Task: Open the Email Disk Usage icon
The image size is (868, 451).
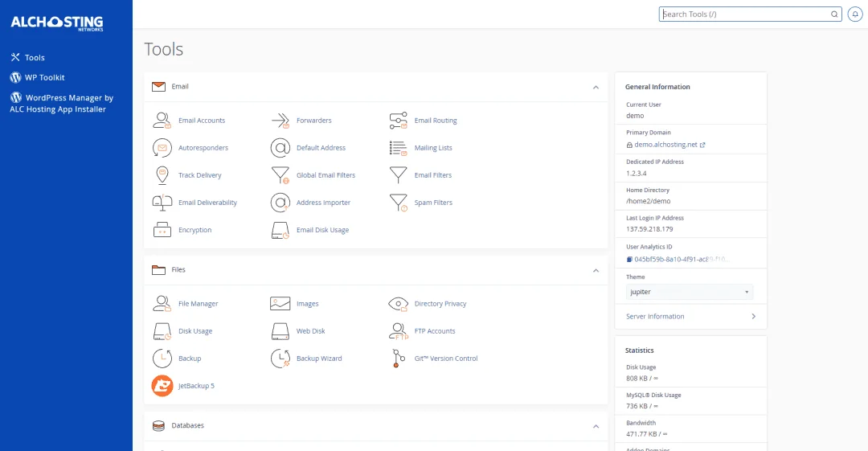Action: tap(280, 230)
